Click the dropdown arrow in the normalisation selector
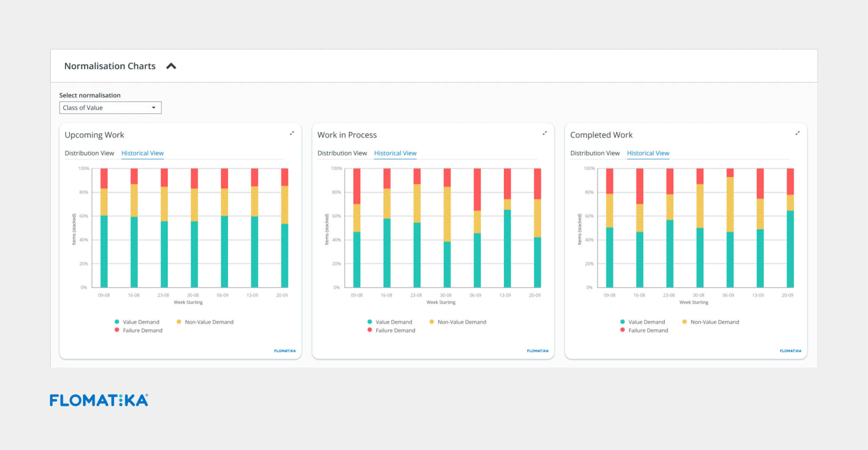The image size is (868, 450). pos(153,107)
